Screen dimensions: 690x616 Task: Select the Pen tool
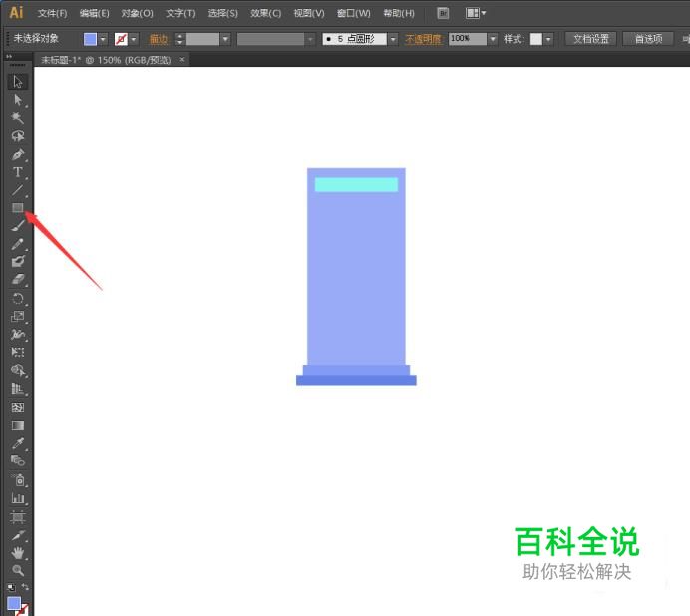point(18,154)
